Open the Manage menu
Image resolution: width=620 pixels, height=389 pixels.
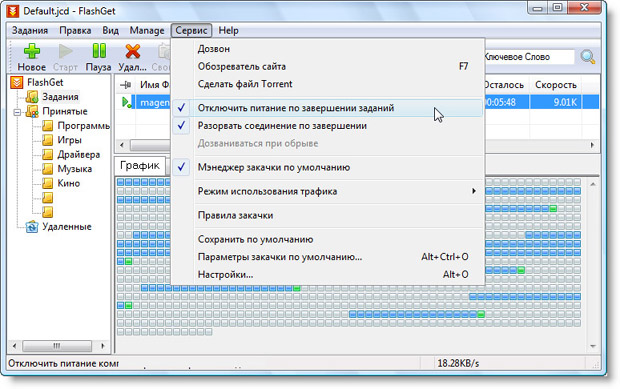(x=147, y=30)
